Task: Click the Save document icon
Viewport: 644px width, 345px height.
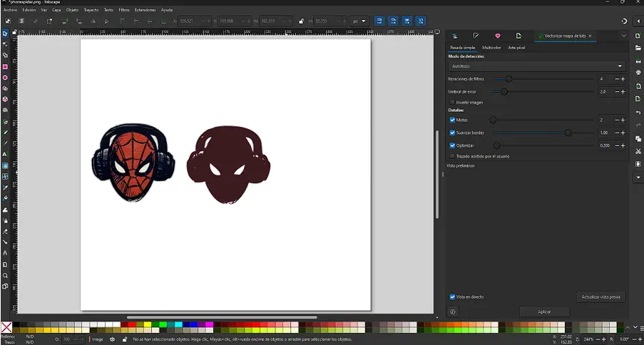Action: (x=638, y=61)
